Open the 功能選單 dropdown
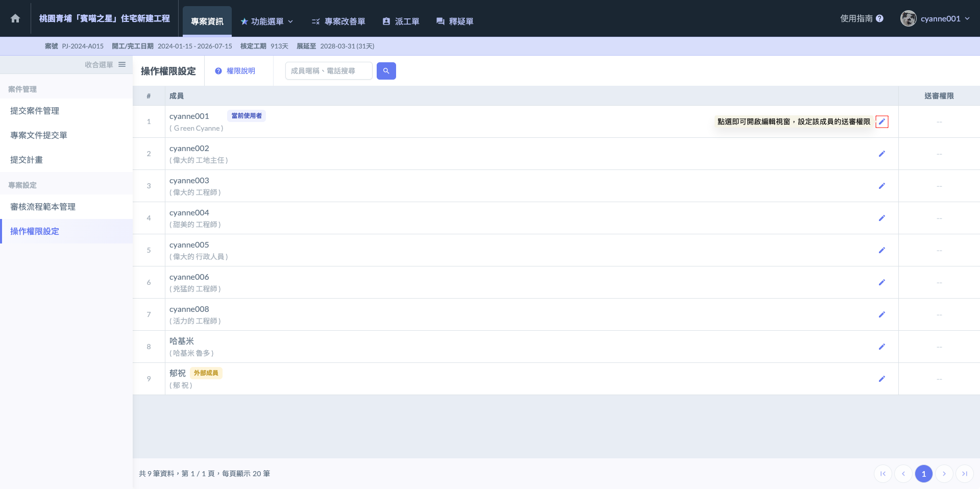Screen dimensions: 980x489 267,21
